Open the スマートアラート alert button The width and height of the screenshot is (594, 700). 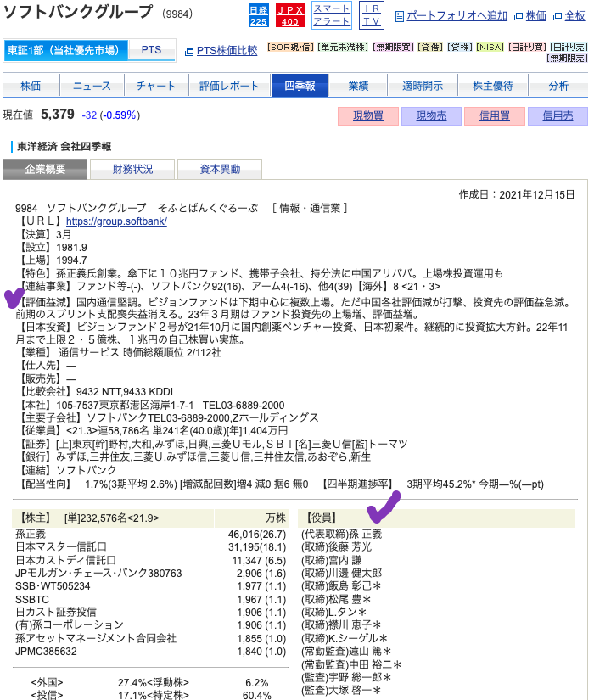click(x=331, y=15)
